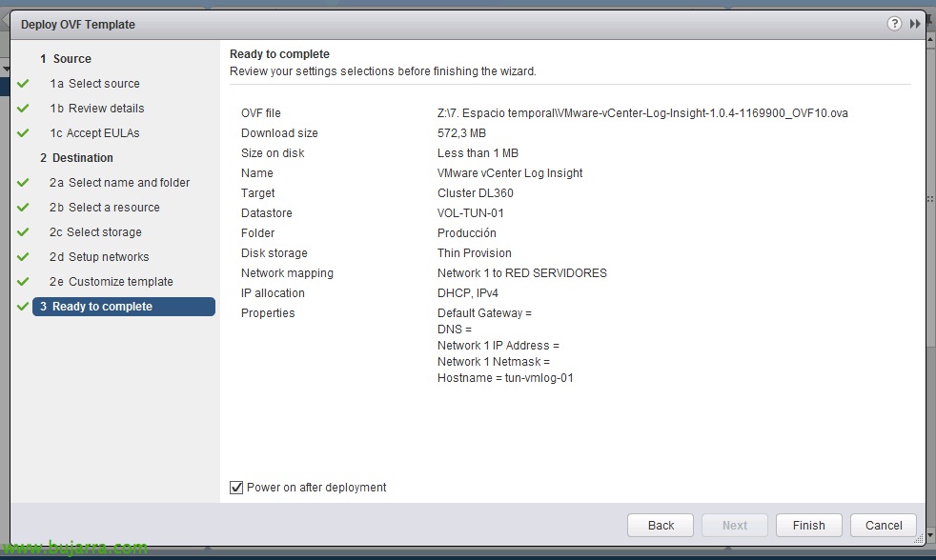Click the Network 1 IP Address = line
936x560 pixels.
[x=498, y=346]
